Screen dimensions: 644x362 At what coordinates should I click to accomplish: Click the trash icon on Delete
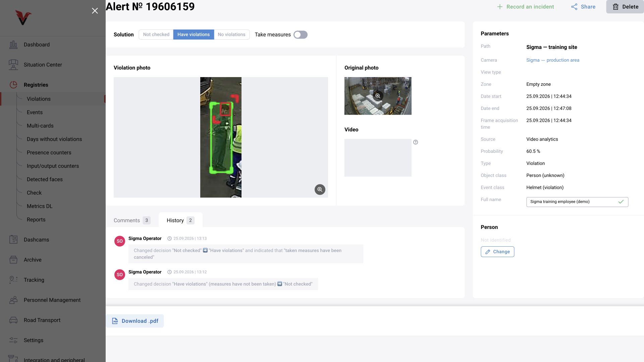click(615, 7)
